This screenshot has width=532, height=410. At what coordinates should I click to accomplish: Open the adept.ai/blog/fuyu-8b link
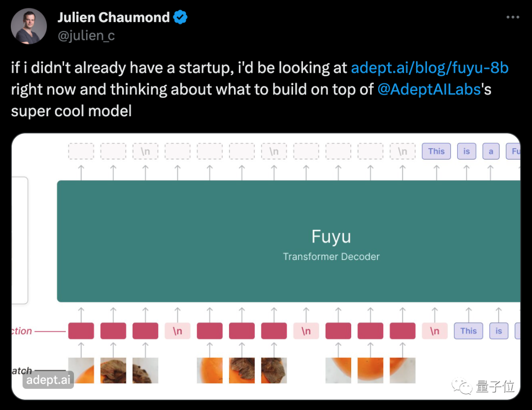tap(430, 68)
